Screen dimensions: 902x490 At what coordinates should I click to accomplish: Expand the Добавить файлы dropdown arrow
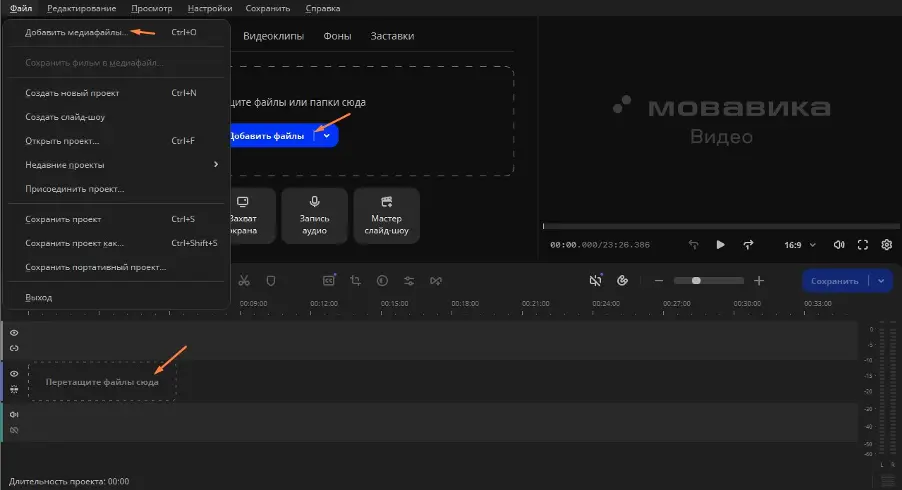327,136
